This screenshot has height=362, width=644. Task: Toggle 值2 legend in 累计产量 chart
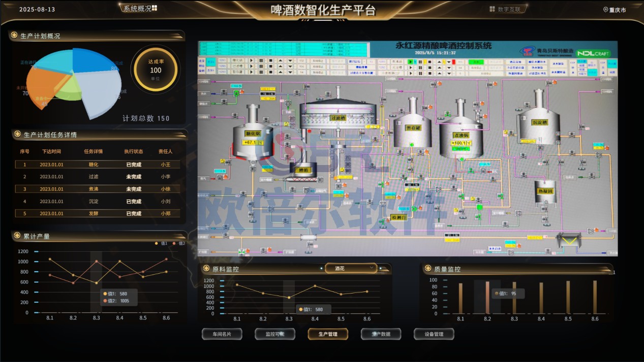tap(177, 243)
